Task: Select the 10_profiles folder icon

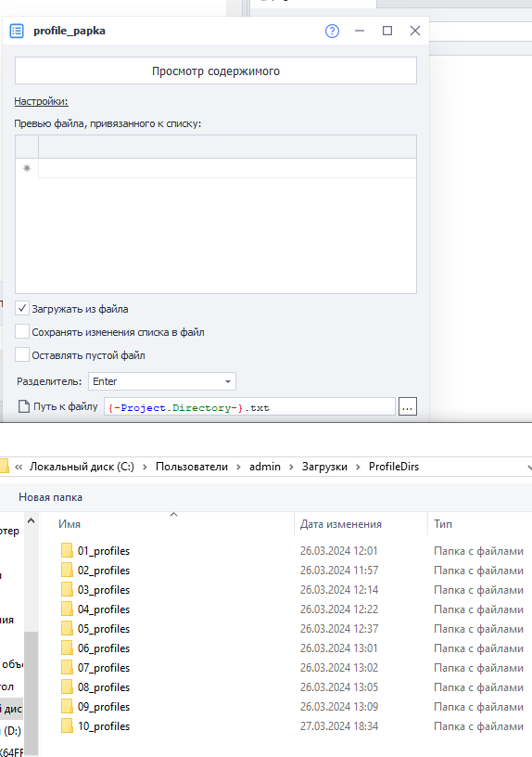Action: tap(67, 726)
